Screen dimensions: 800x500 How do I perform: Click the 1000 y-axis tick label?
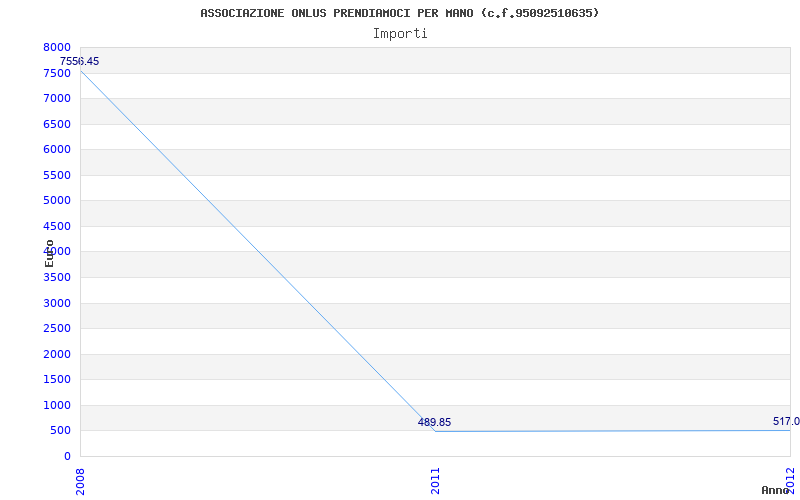point(57,405)
